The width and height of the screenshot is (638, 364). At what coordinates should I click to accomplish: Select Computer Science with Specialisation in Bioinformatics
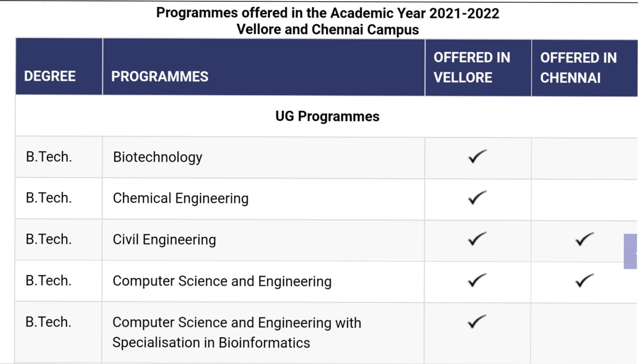pos(237,333)
